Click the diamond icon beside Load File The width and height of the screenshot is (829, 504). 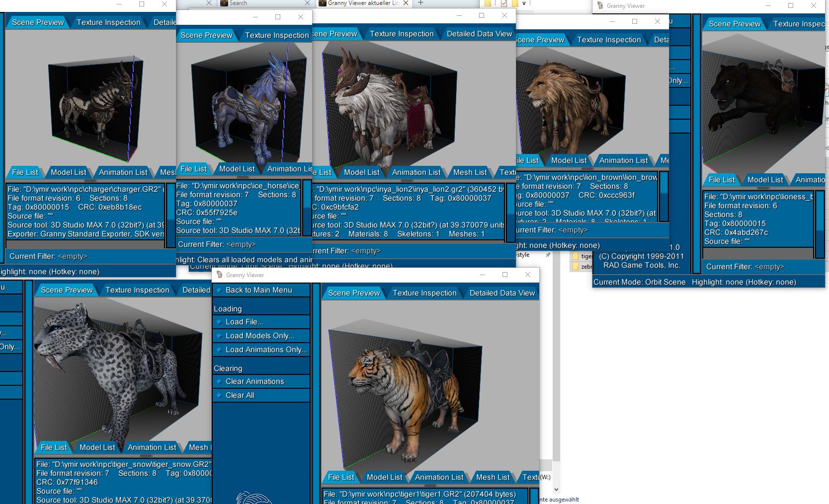tap(220, 322)
